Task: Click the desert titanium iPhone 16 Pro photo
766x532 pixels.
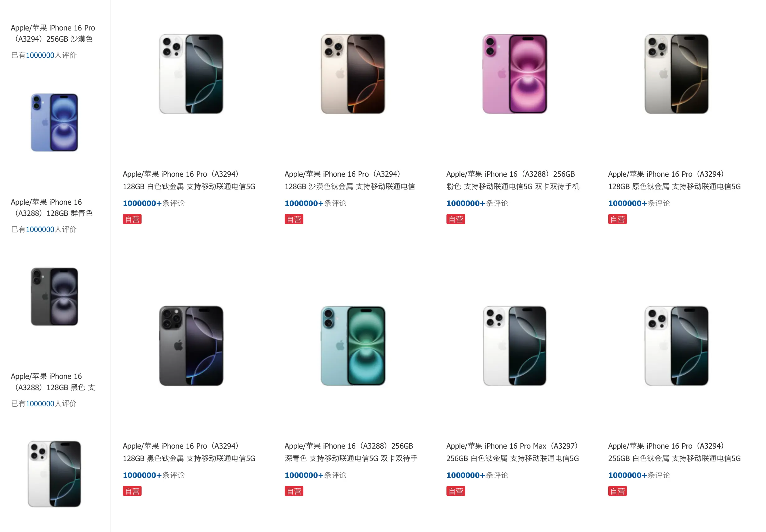Action: 353,74
